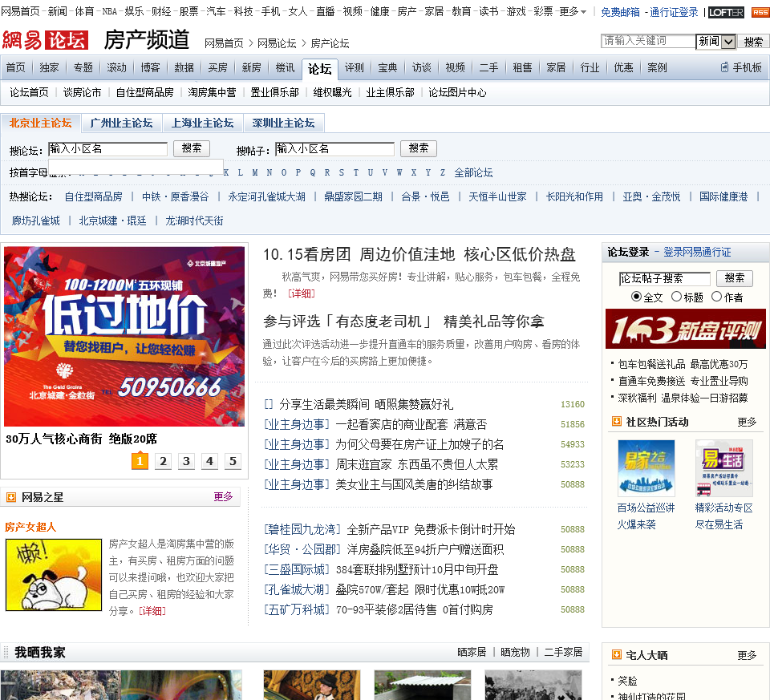This screenshot has width=770, height=700.
Task: Click 搜索 button next to 搜帖子 field
Action: [419, 148]
